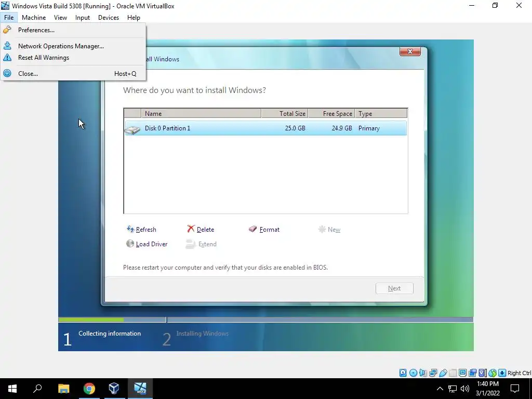Click the greyed Extend disk icon

[x=190, y=244]
